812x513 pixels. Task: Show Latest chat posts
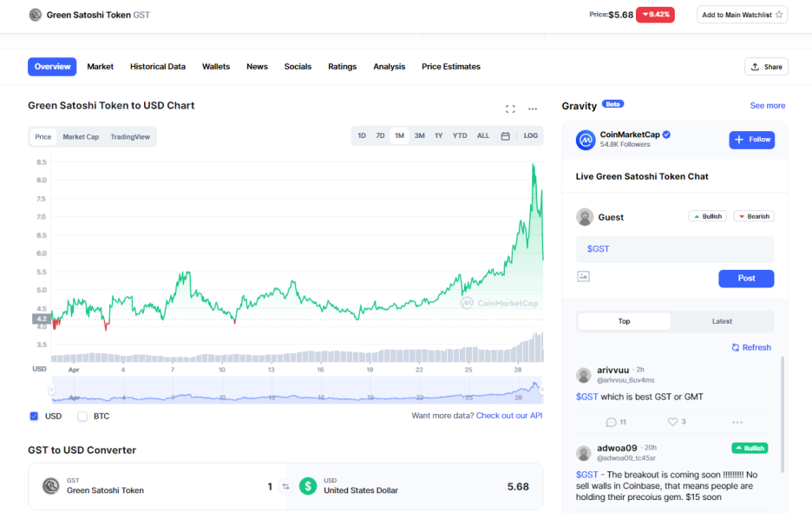click(x=722, y=321)
